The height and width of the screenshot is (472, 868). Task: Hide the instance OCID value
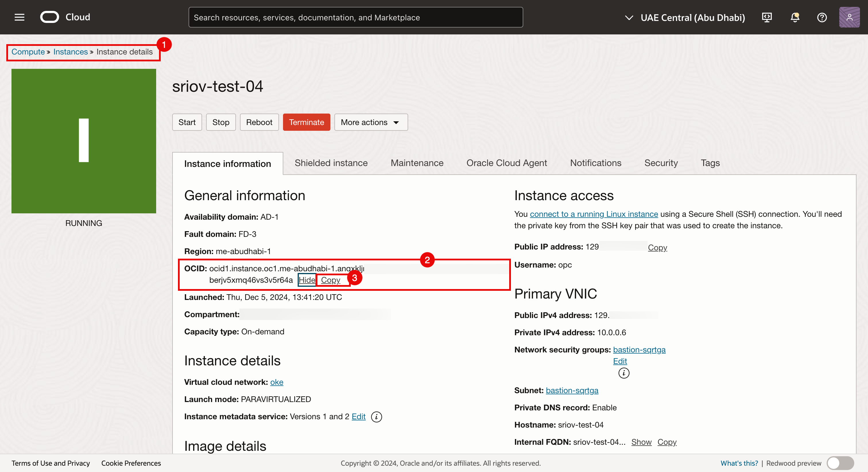click(x=307, y=280)
